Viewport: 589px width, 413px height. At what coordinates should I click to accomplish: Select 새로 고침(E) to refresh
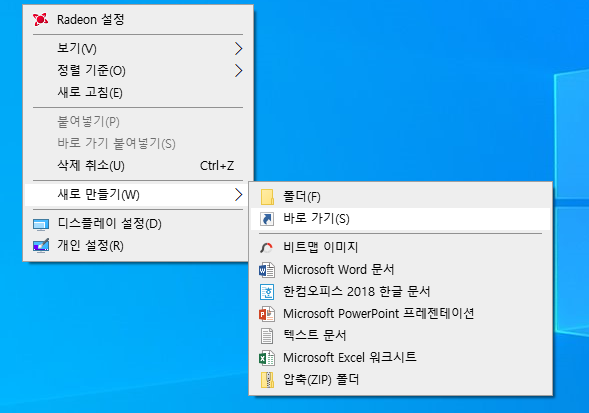(x=138, y=92)
